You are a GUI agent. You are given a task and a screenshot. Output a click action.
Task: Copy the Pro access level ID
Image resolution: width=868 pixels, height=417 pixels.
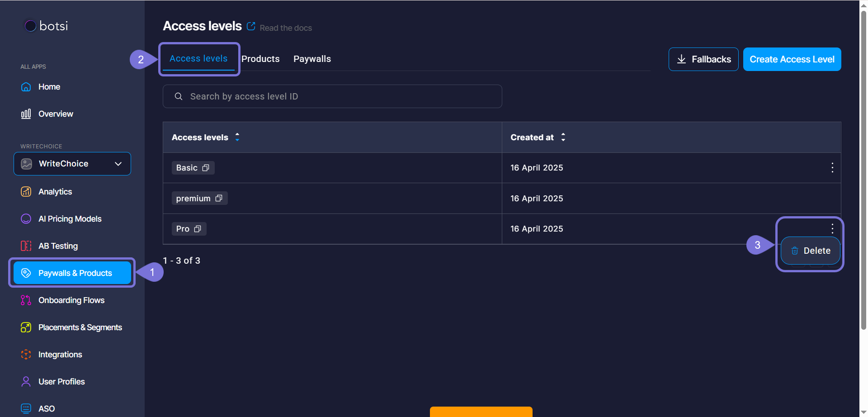point(198,229)
